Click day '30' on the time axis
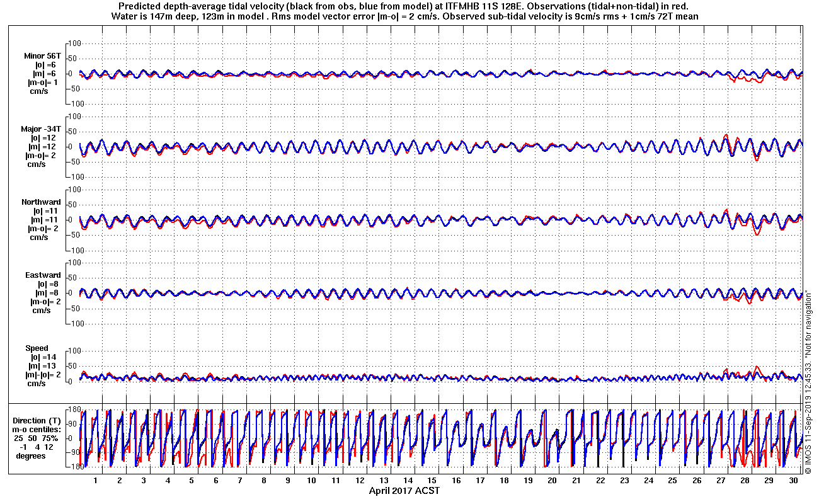 (793, 480)
